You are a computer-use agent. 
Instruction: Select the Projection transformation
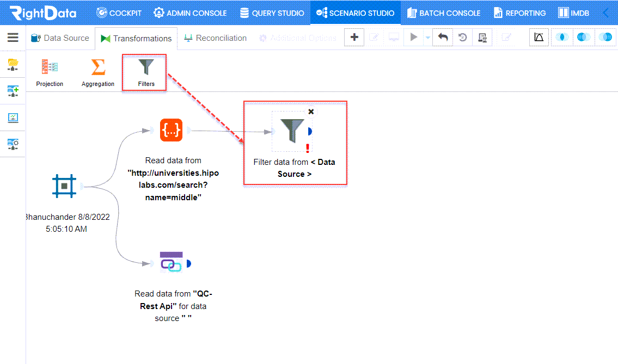click(x=50, y=72)
